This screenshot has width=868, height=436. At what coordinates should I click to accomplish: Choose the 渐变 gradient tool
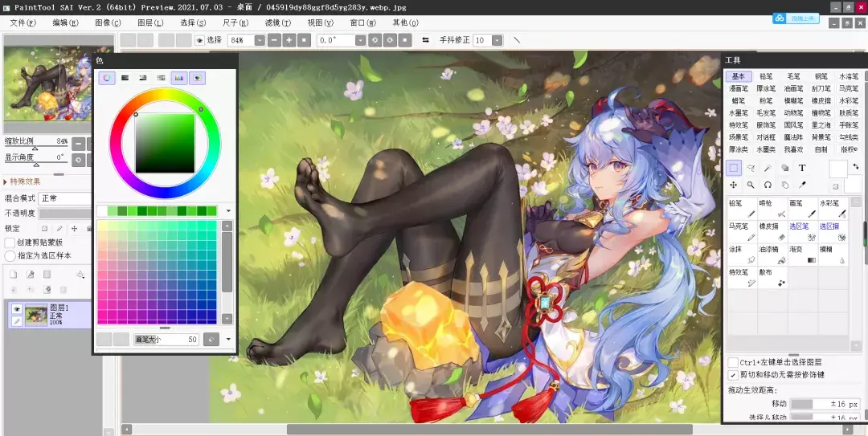(803, 255)
